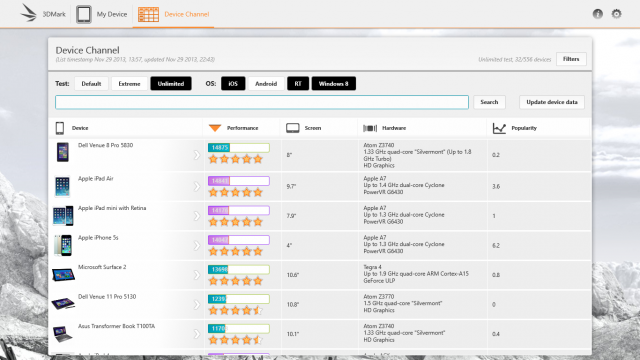Click the Popularity chart icon
The width and height of the screenshot is (640, 360).
[x=499, y=128]
